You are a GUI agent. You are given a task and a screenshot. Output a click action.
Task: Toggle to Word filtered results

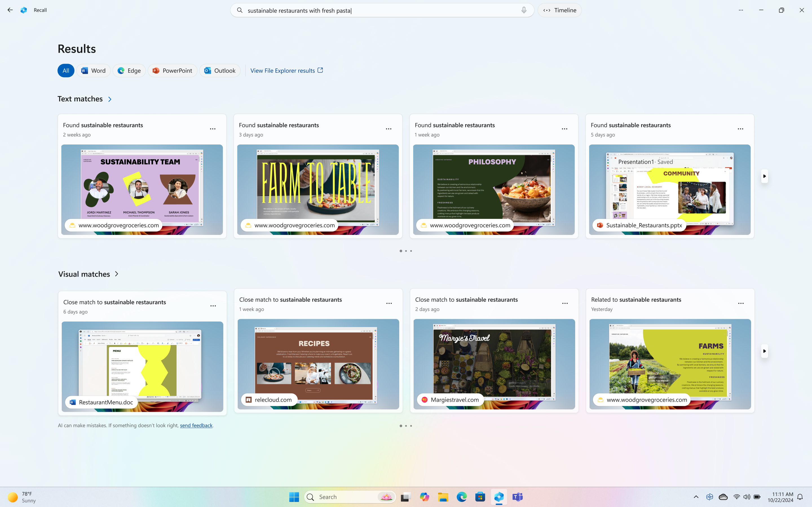[94, 70]
